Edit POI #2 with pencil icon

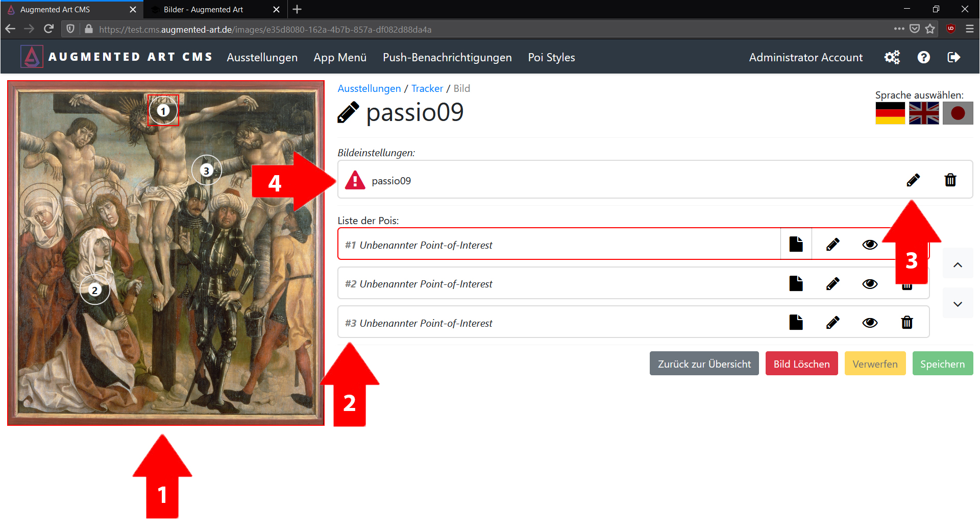click(x=833, y=283)
